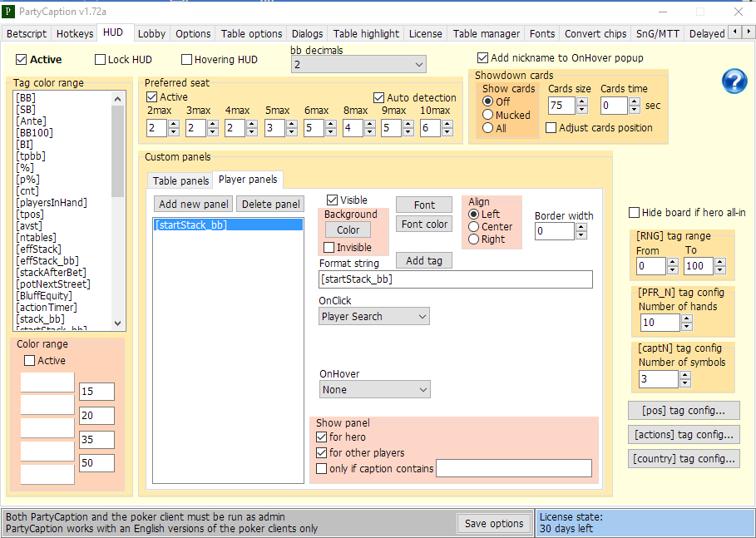This screenshot has height=538, width=756.
Task: Decrease captN Number of symbols
Action: 684,383
